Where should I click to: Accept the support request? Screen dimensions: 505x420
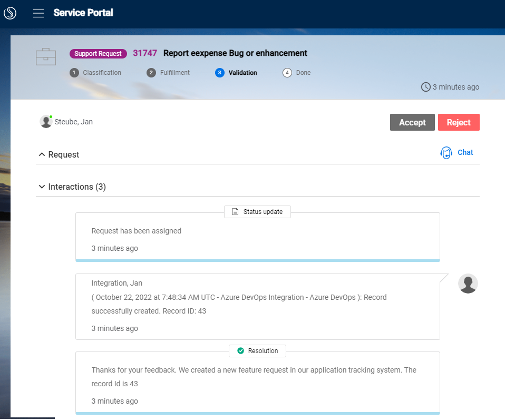coord(412,122)
